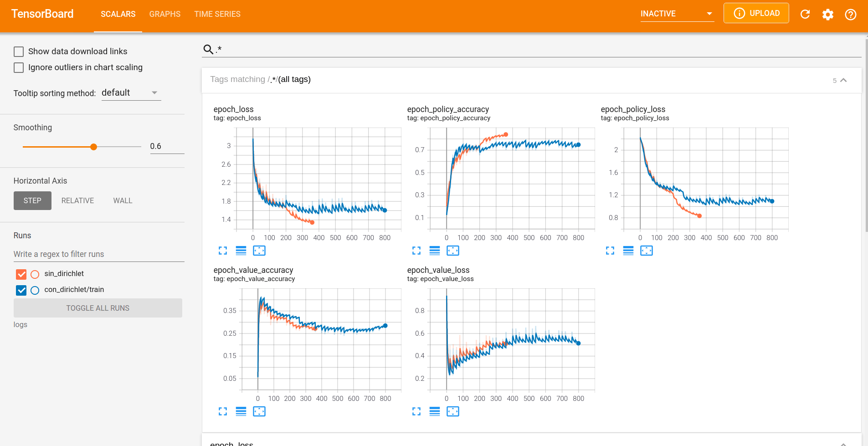This screenshot has height=446, width=868.
Task: Open the Tooltip sorting method dropdown
Action: tap(131, 93)
